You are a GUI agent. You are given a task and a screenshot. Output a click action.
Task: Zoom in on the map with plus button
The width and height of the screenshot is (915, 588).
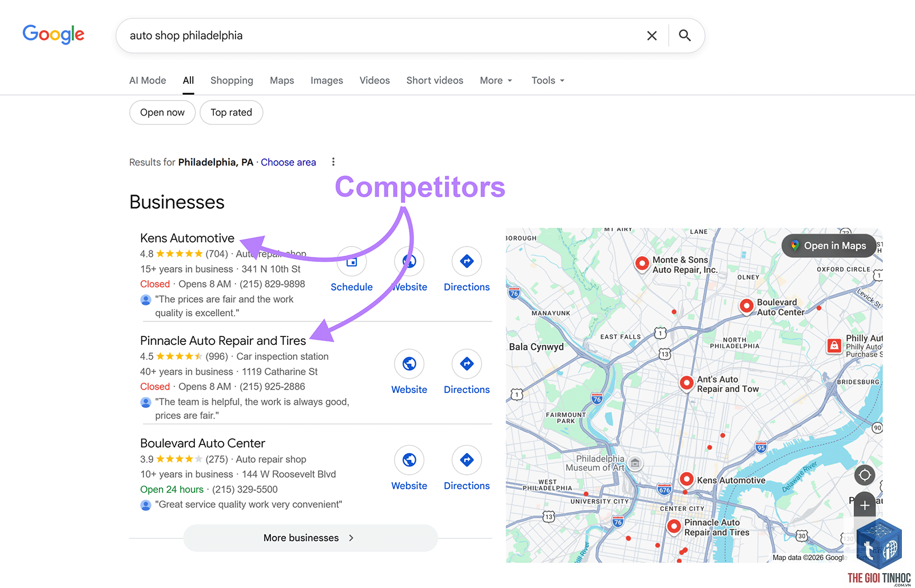point(865,506)
